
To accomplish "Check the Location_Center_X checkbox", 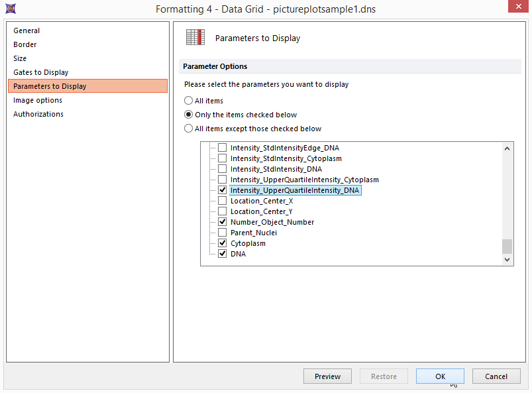I will click(x=223, y=201).
